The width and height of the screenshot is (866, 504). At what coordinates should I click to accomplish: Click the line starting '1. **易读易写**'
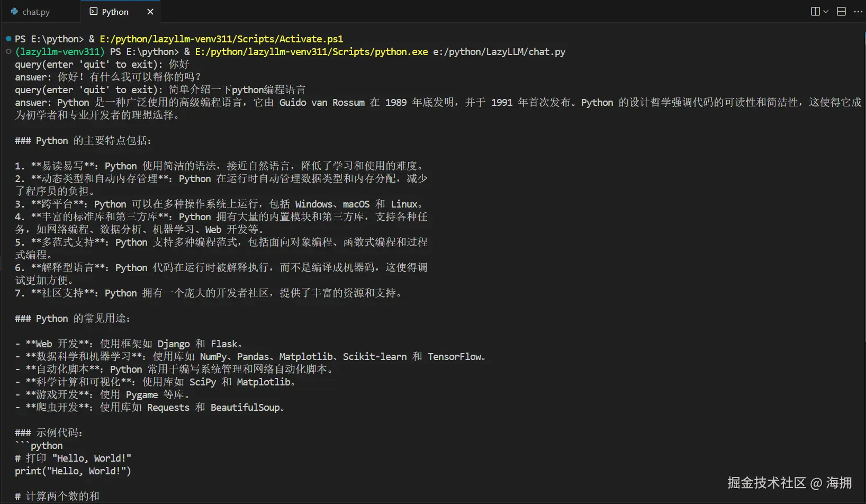pyautogui.click(x=220, y=166)
